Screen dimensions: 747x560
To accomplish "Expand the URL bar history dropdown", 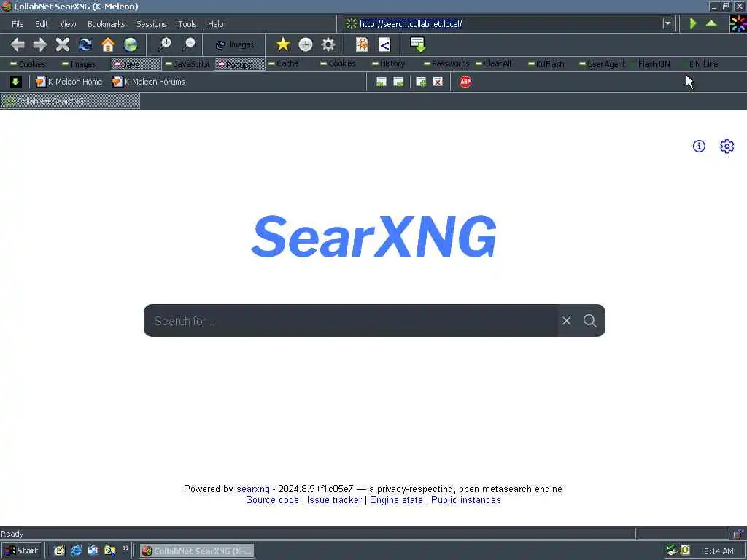I will 668,23.
